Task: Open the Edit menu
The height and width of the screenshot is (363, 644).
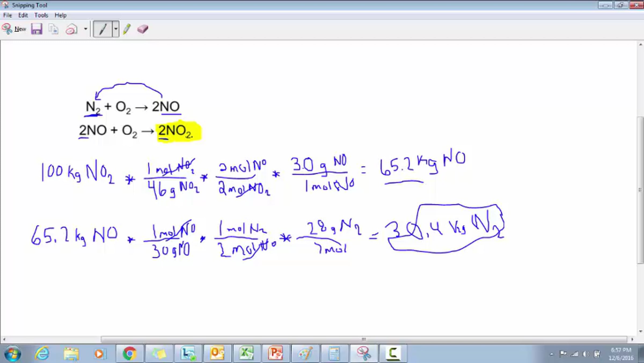Action: pos(23,15)
